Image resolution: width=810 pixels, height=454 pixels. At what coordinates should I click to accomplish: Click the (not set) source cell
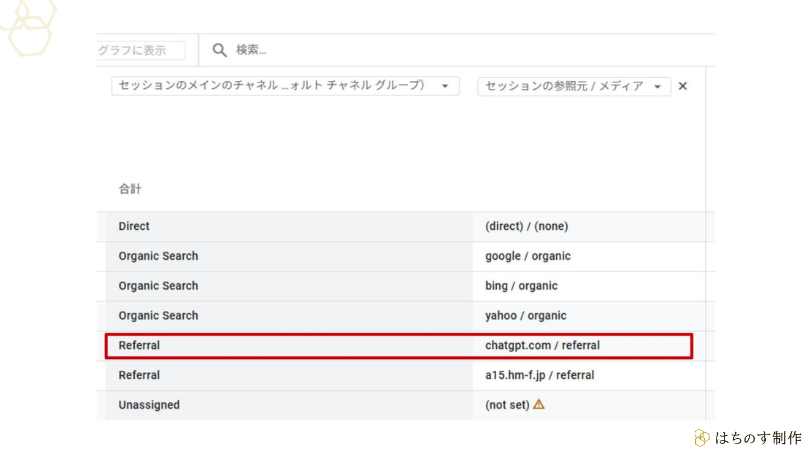tap(507, 405)
